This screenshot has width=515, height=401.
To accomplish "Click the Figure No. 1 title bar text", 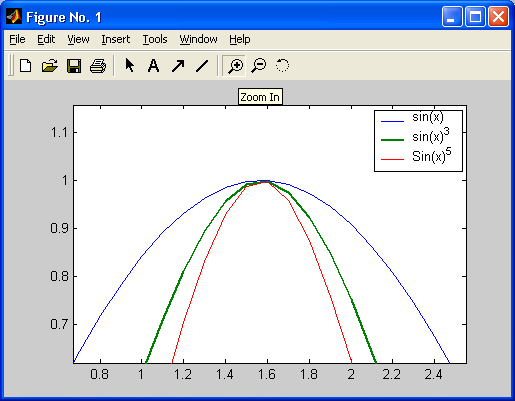I will click(x=64, y=17).
